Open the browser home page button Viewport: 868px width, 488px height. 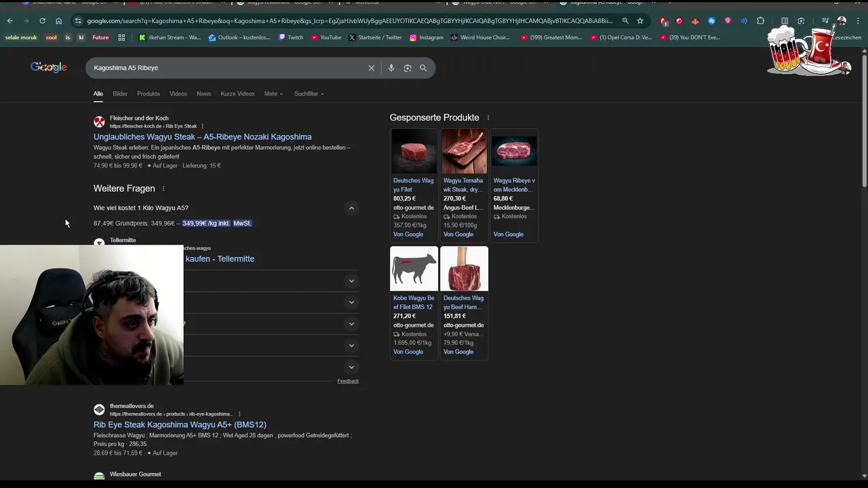(58, 21)
